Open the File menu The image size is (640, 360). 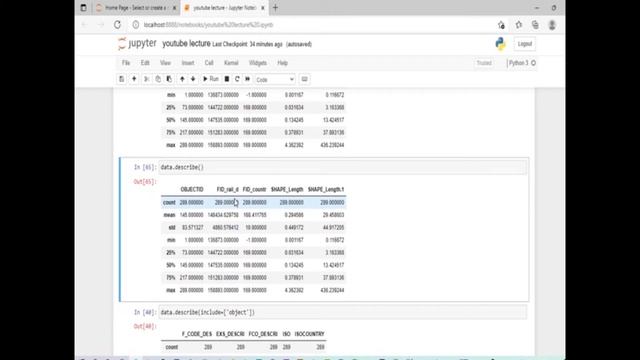(x=126, y=63)
